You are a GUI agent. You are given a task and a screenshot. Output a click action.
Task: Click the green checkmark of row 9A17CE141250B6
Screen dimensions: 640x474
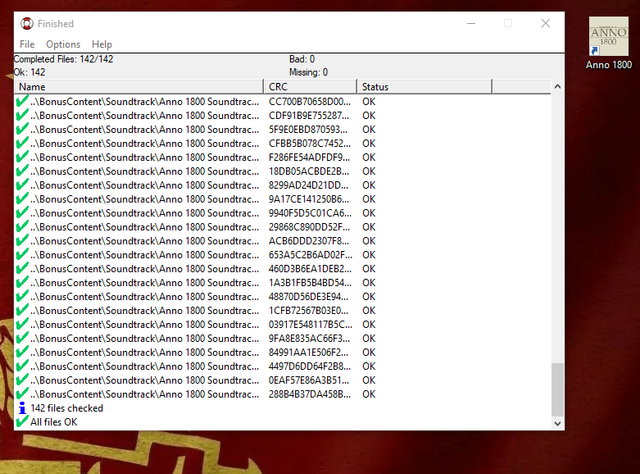(22, 198)
